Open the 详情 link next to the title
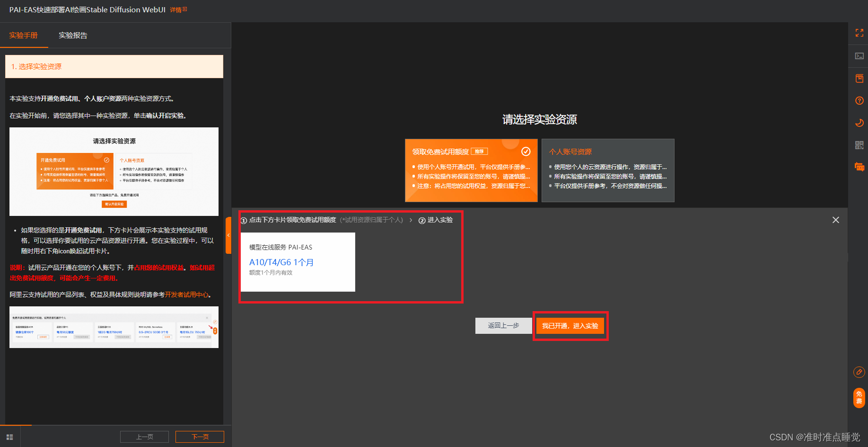 (x=178, y=10)
